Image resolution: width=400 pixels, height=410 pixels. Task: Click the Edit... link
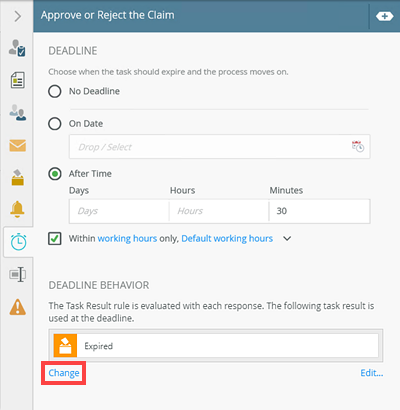click(372, 373)
